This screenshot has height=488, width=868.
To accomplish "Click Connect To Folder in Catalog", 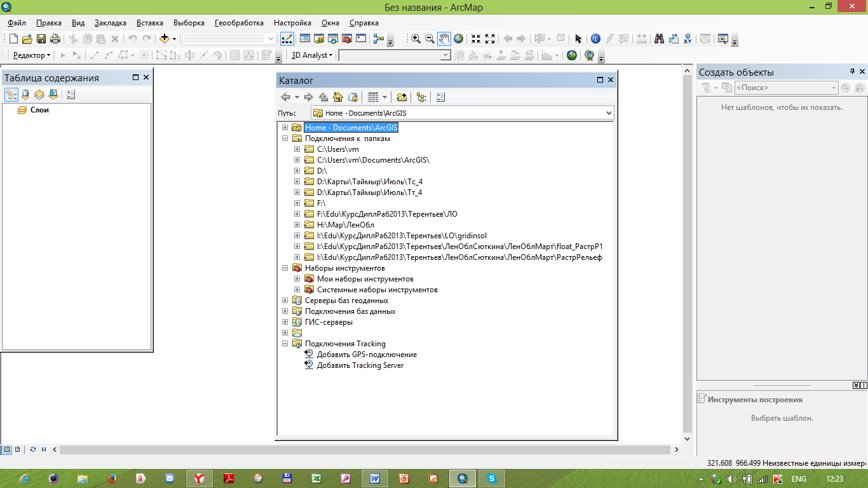I will (x=402, y=97).
